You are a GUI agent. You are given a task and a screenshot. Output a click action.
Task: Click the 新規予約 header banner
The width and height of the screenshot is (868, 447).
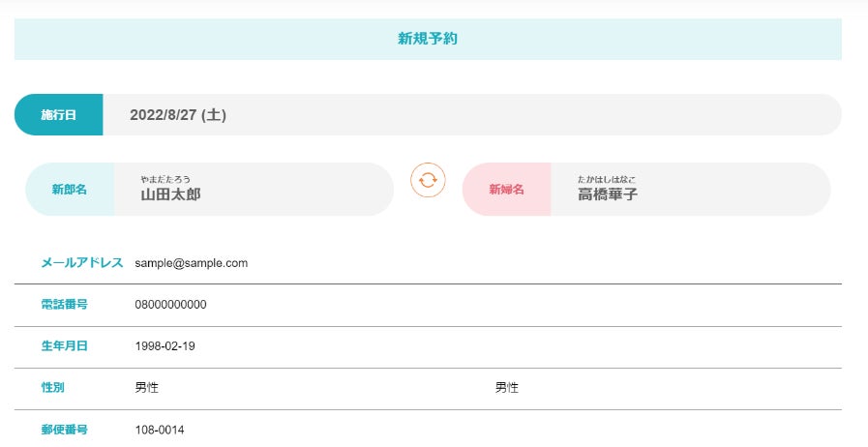(428, 40)
